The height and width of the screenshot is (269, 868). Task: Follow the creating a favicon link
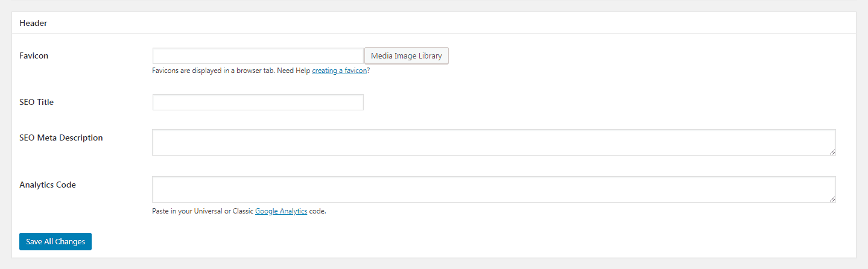(340, 71)
